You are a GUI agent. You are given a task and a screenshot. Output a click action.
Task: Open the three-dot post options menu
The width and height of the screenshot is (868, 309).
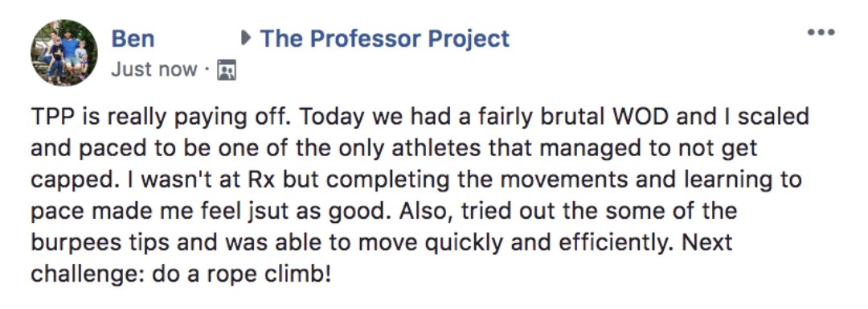pyautogui.click(x=821, y=32)
